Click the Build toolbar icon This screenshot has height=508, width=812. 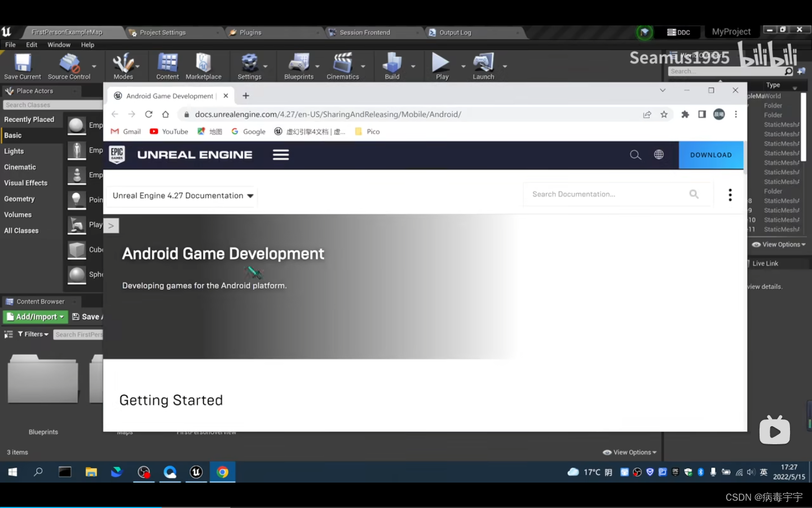click(x=392, y=66)
